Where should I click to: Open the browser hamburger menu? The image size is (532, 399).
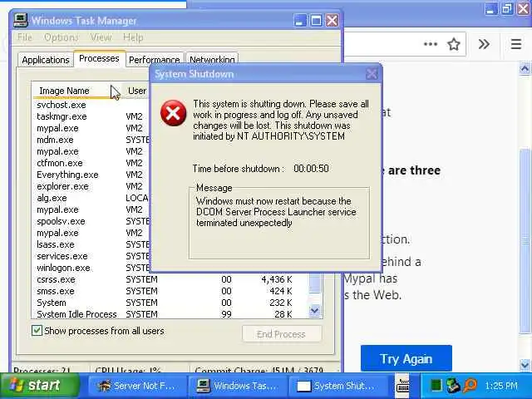[516, 44]
